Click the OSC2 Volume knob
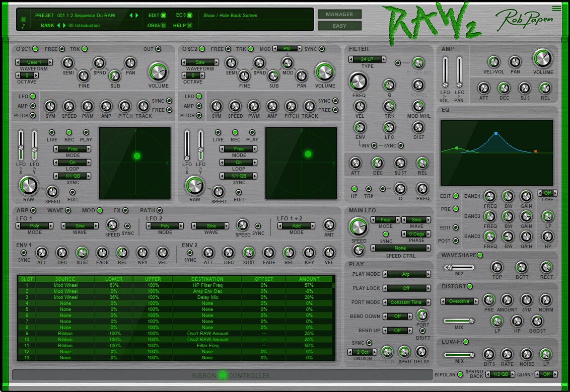 325,72
